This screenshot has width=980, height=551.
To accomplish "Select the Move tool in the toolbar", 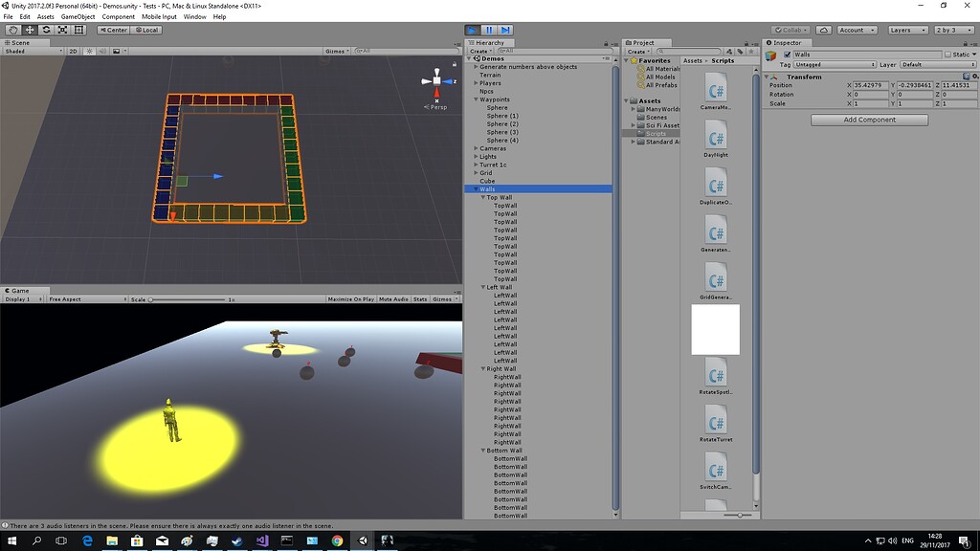I will 30,30.
